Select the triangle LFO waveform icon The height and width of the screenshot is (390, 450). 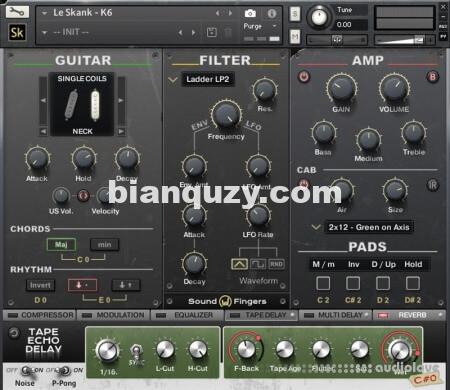tap(239, 264)
